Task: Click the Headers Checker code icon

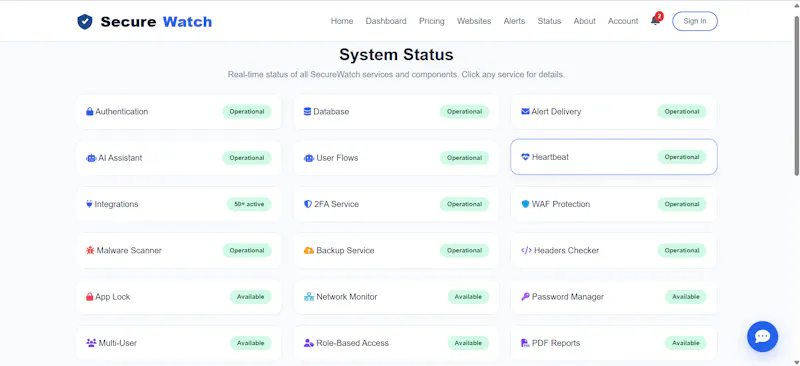Action: [526, 251]
